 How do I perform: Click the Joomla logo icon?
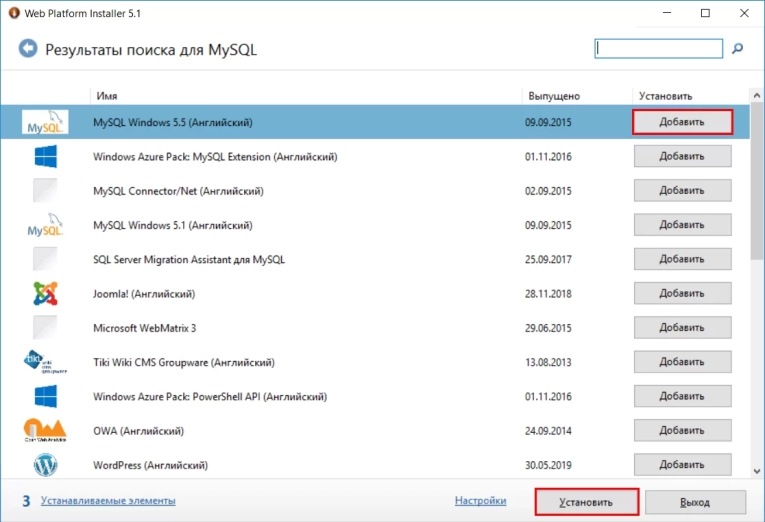pos(45,293)
